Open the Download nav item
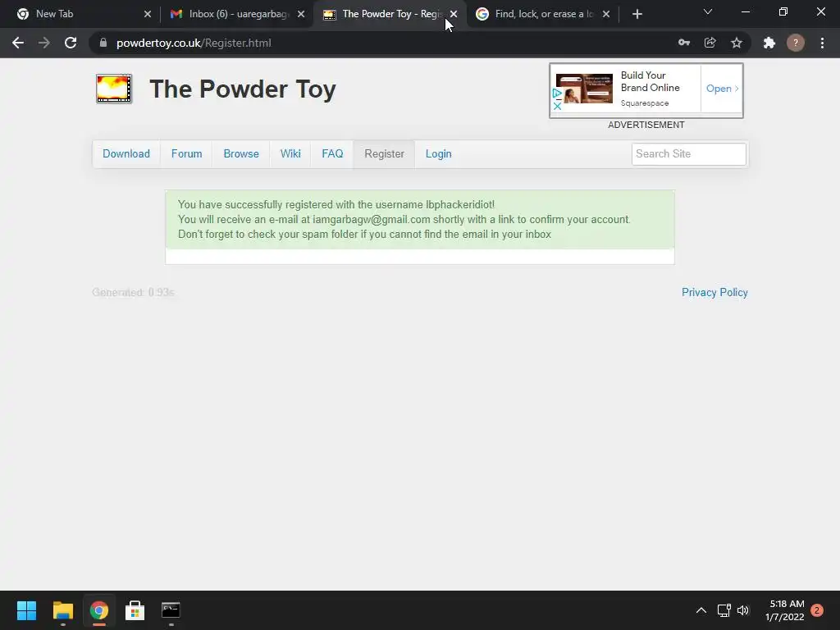 (126, 153)
